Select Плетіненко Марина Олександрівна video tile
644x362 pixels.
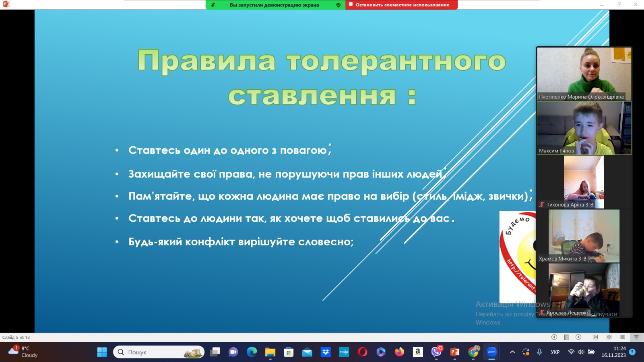584,74
